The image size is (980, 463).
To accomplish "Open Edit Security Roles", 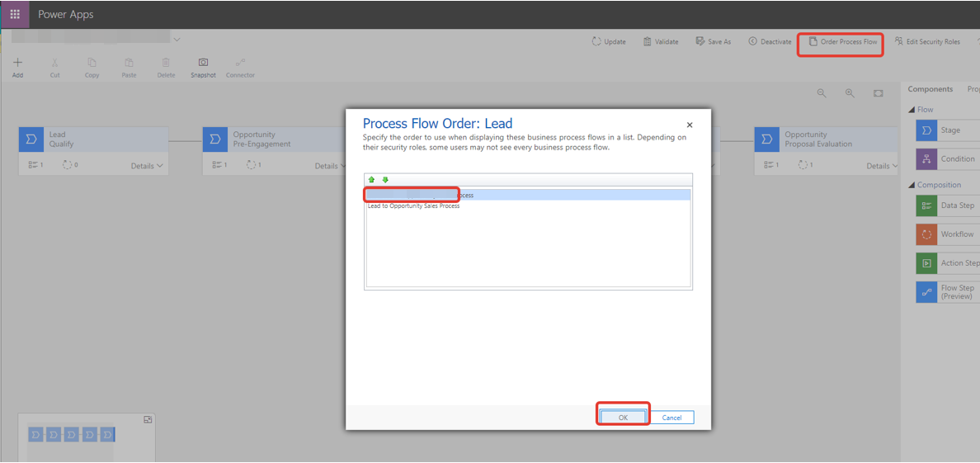I will [927, 41].
